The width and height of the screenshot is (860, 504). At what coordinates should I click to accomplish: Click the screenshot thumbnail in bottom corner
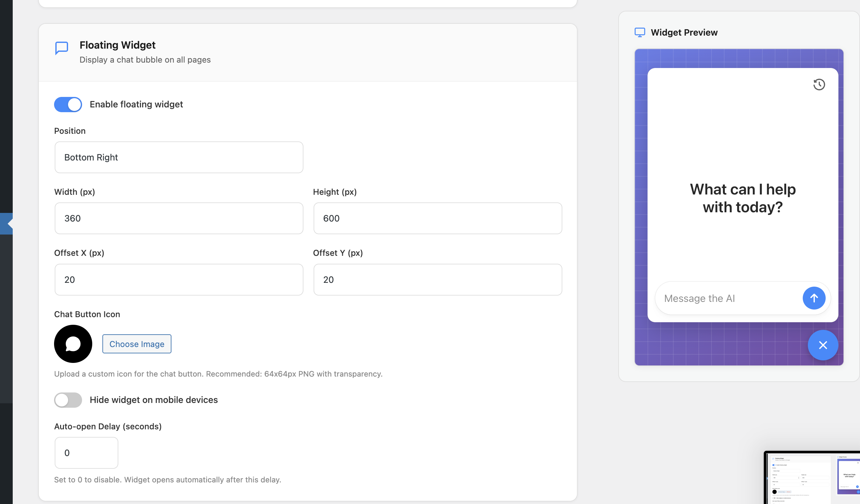812,477
